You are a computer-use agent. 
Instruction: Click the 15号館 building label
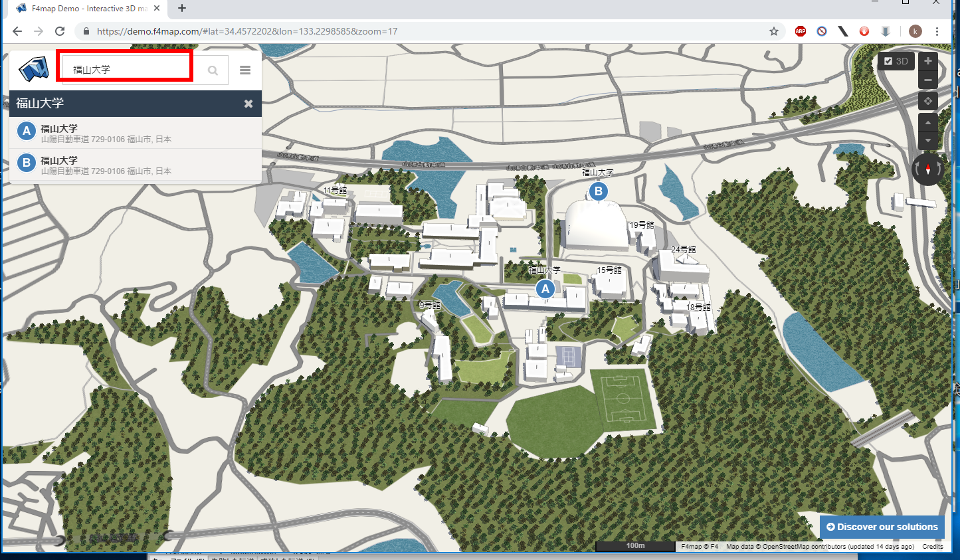point(609,270)
